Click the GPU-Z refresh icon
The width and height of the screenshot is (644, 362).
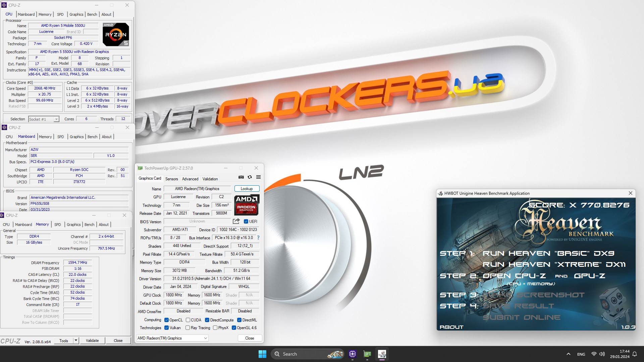(x=250, y=177)
